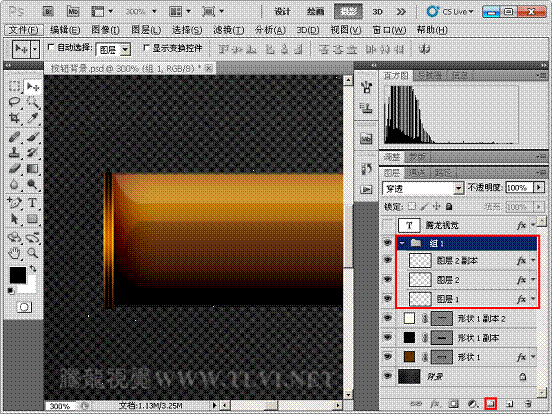
Task: Switch to the 调整 panel tab
Action: click(x=391, y=157)
